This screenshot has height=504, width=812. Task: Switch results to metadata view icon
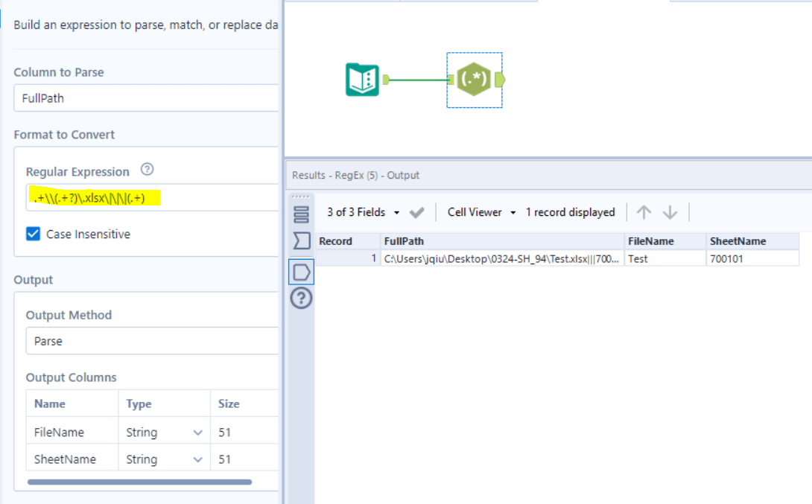(302, 240)
